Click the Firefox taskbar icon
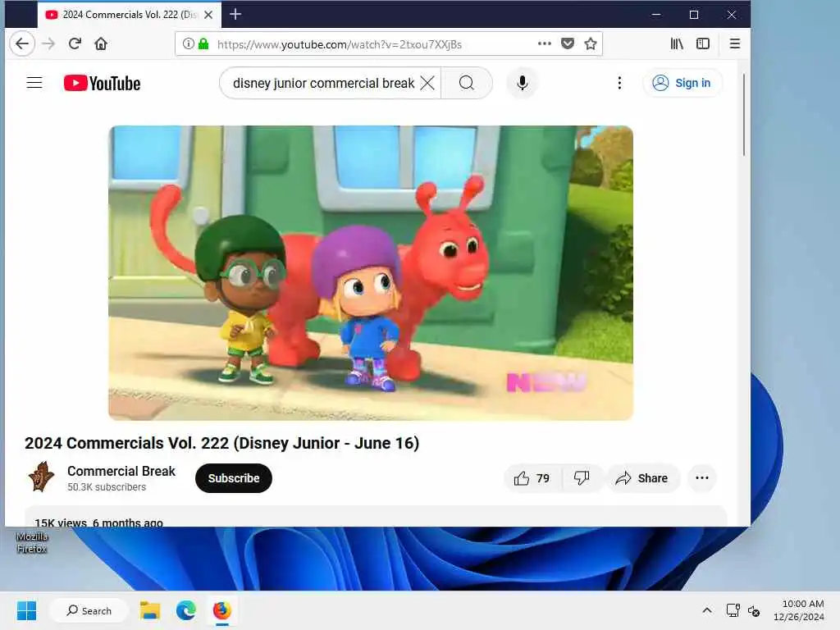The width and height of the screenshot is (840, 630). (x=221, y=610)
